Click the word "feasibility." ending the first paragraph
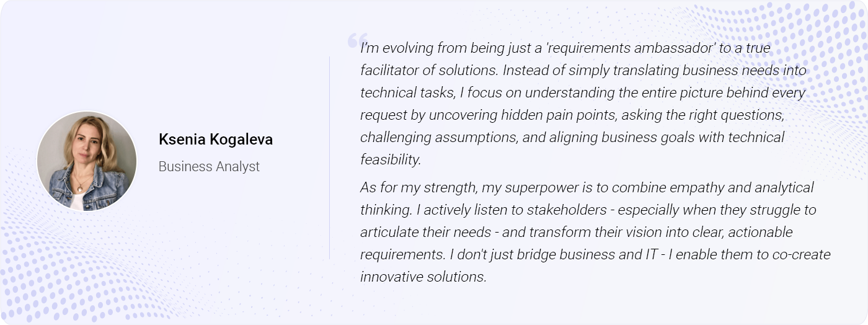Screen dimensions: 868x325 click(391, 159)
